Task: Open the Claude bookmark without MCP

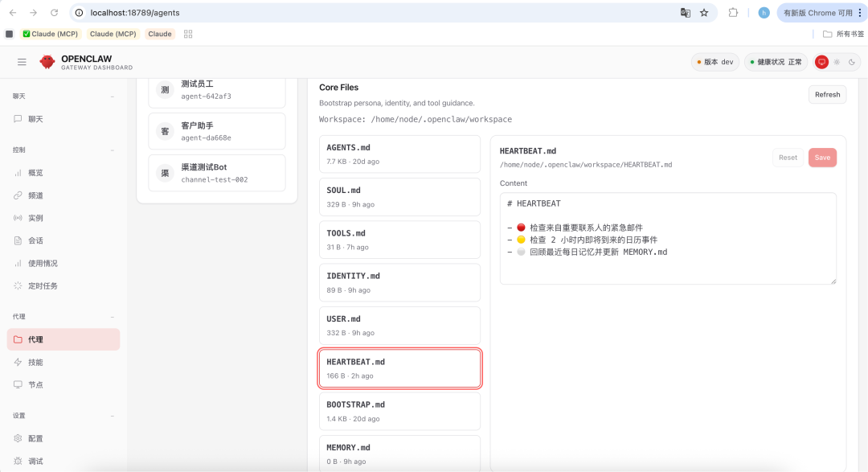Action: pyautogui.click(x=160, y=34)
